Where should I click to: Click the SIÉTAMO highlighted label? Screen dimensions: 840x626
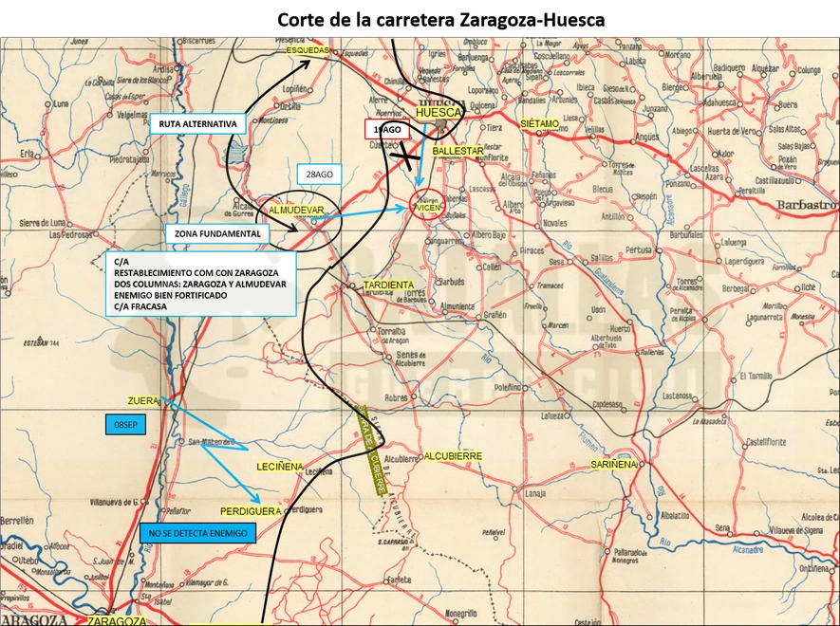(539, 123)
